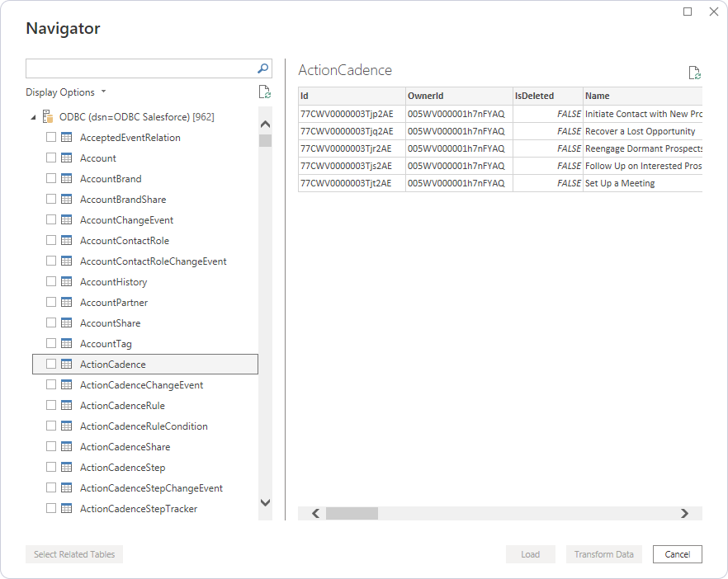
Task: Open the Display Options dropdown
Action: point(66,92)
